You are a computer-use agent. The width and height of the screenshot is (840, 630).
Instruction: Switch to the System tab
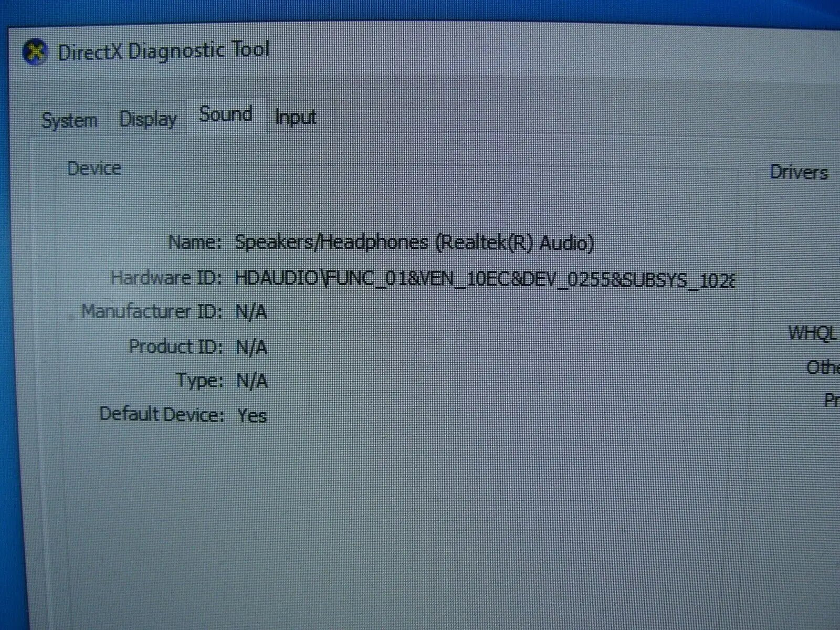pyautogui.click(x=69, y=120)
